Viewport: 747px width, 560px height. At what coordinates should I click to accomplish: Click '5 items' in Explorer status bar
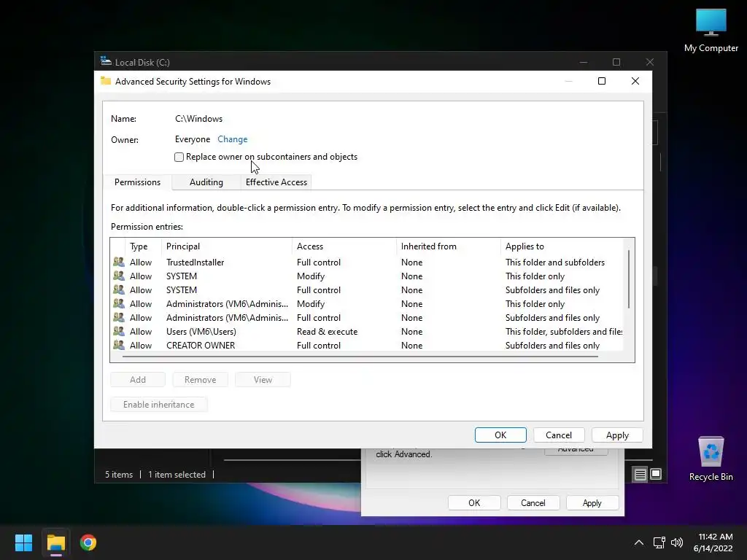click(x=119, y=474)
